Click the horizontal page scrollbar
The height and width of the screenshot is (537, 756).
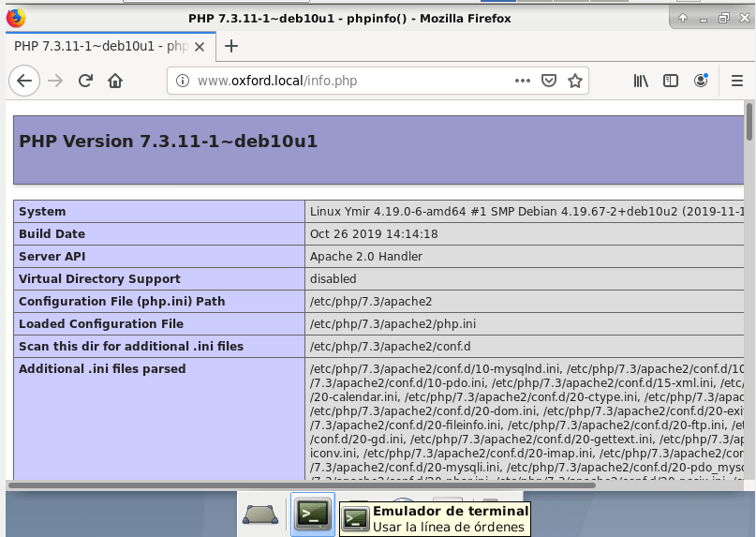(x=375, y=485)
